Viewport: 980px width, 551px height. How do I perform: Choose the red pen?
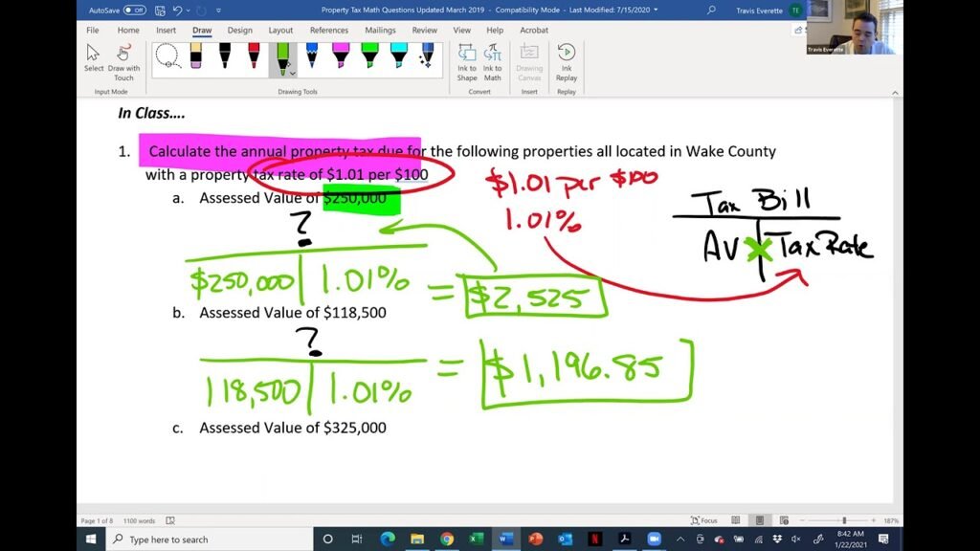[x=254, y=57]
